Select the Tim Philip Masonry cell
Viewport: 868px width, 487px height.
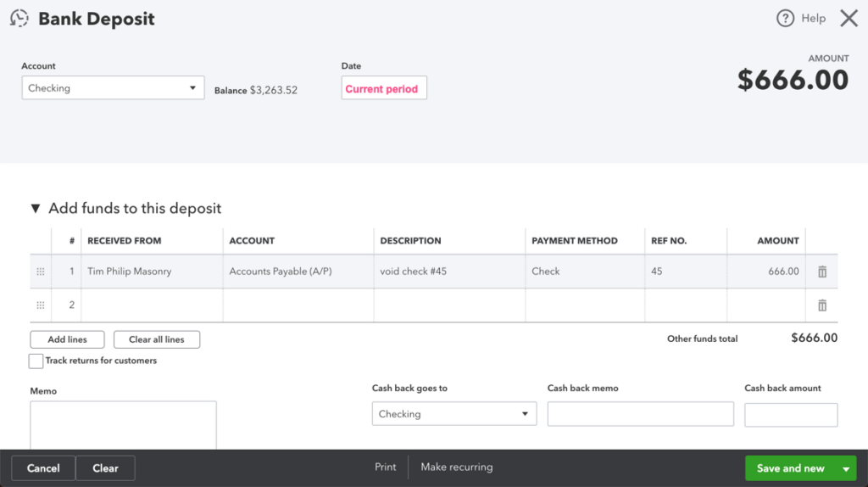(153, 271)
